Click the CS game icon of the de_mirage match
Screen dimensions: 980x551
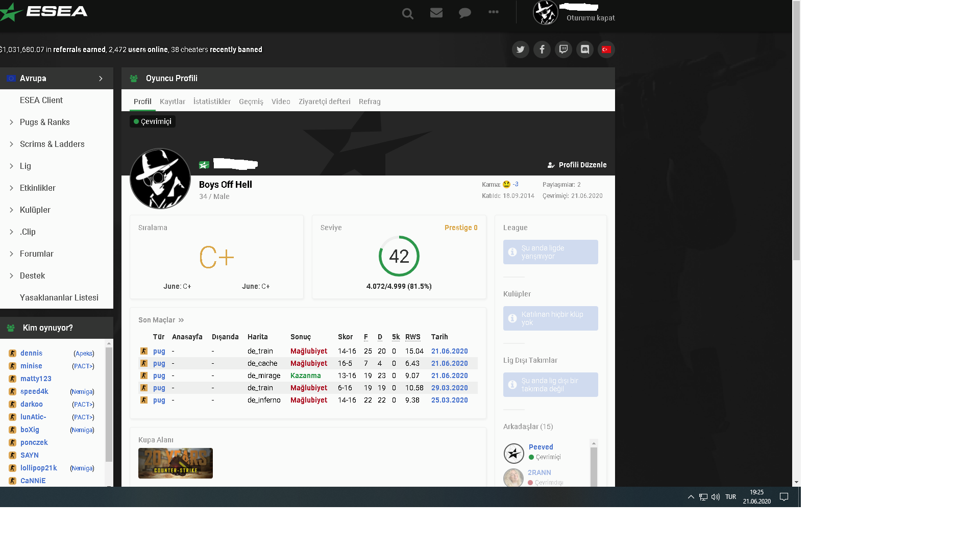pyautogui.click(x=144, y=375)
